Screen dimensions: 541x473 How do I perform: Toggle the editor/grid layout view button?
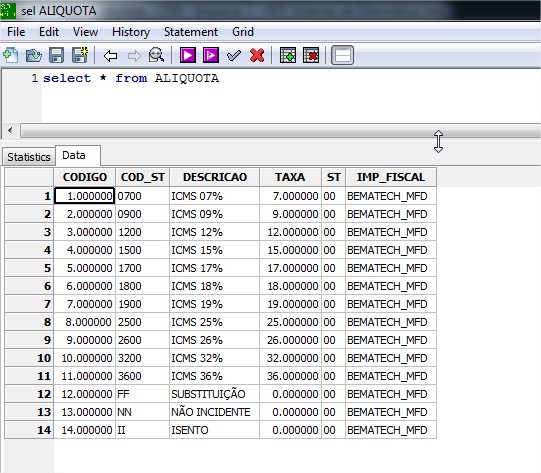[x=342, y=55]
